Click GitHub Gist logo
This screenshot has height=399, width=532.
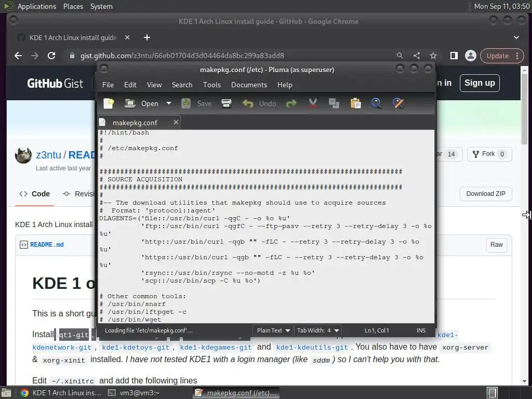pyautogui.click(x=55, y=84)
